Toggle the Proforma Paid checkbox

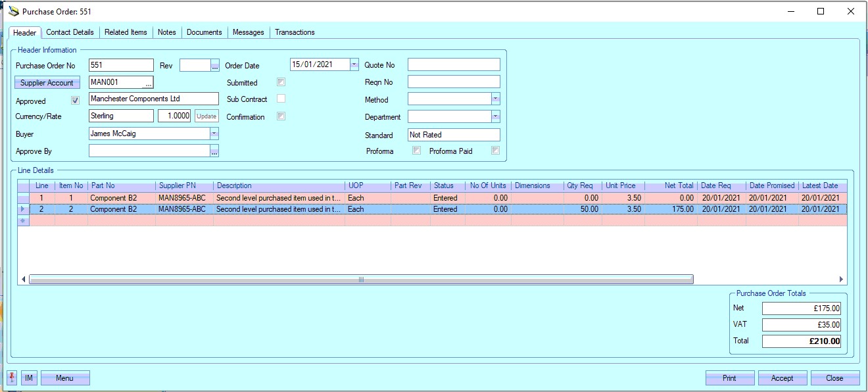495,151
